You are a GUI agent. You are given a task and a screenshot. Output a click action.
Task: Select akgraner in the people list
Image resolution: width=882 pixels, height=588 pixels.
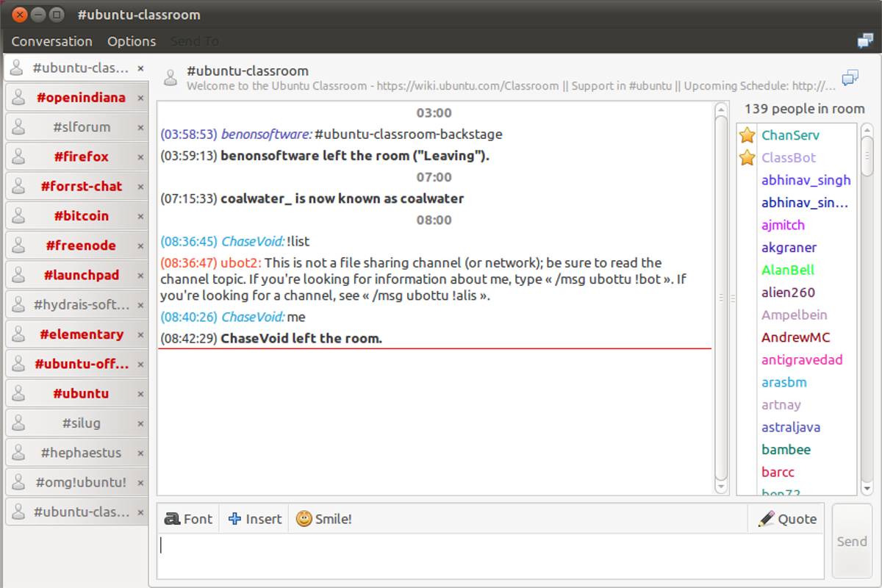(x=789, y=248)
